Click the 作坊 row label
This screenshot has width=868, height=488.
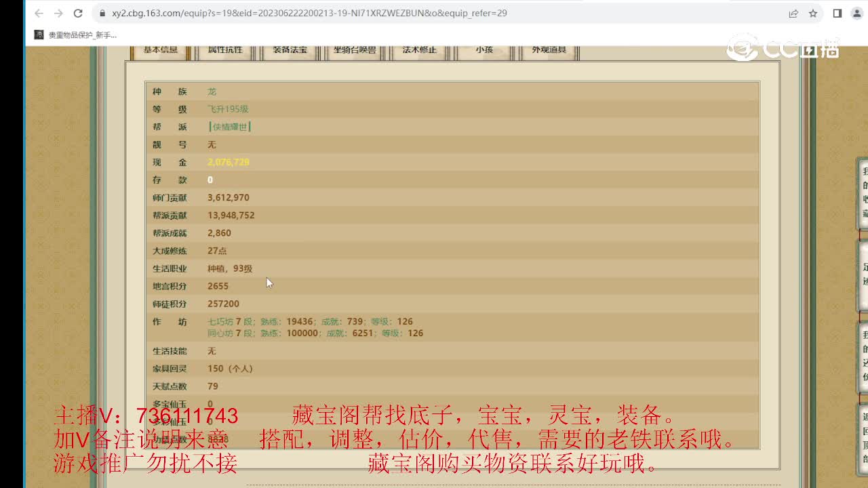pyautogui.click(x=170, y=322)
